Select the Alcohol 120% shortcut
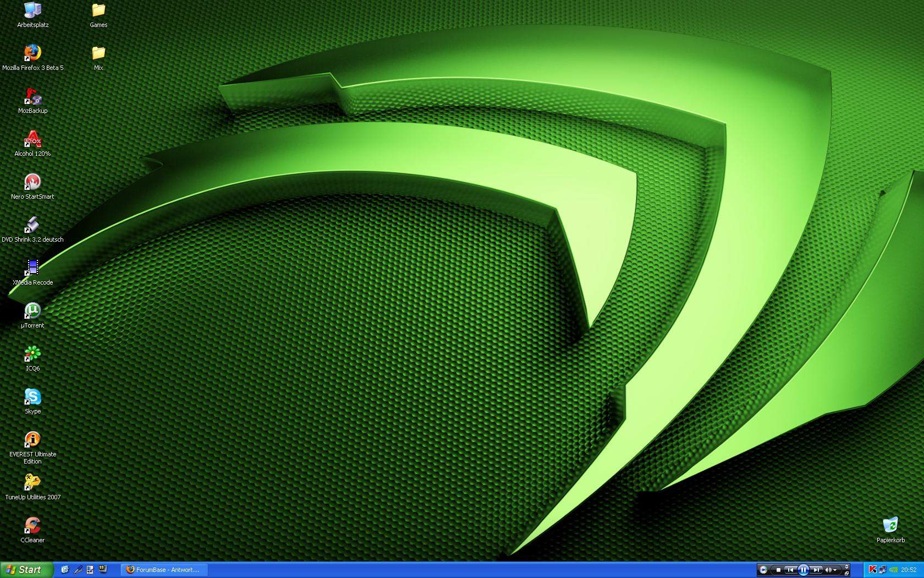The width and height of the screenshot is (924, 578). point(32,144)
